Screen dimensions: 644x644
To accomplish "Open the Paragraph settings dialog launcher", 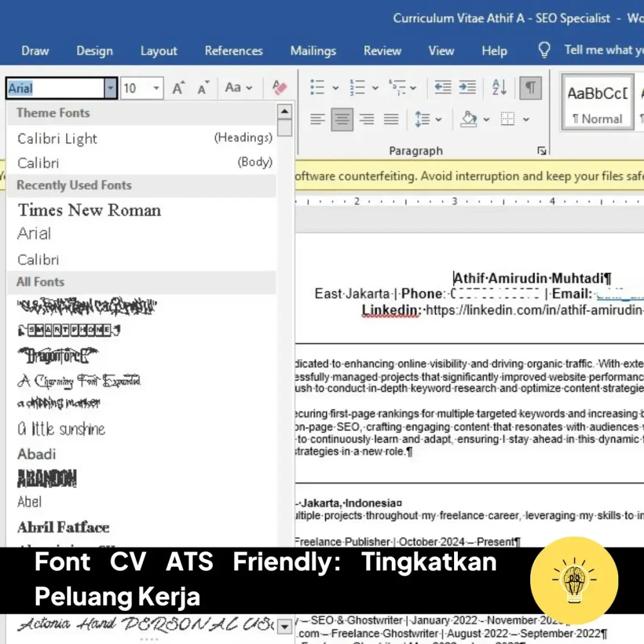I will [541, 150].
